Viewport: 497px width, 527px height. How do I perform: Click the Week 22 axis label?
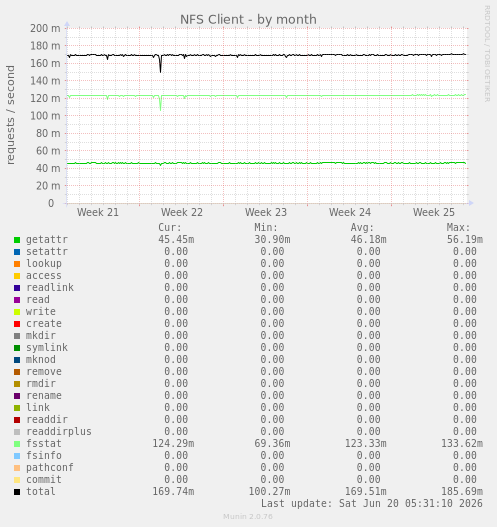(x=182, y=212)
